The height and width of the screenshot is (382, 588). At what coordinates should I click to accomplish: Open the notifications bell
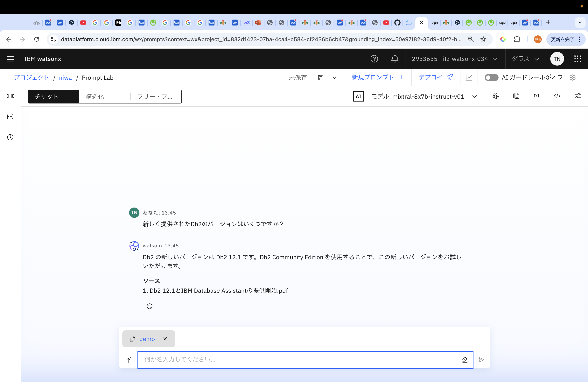click(395, 59)
